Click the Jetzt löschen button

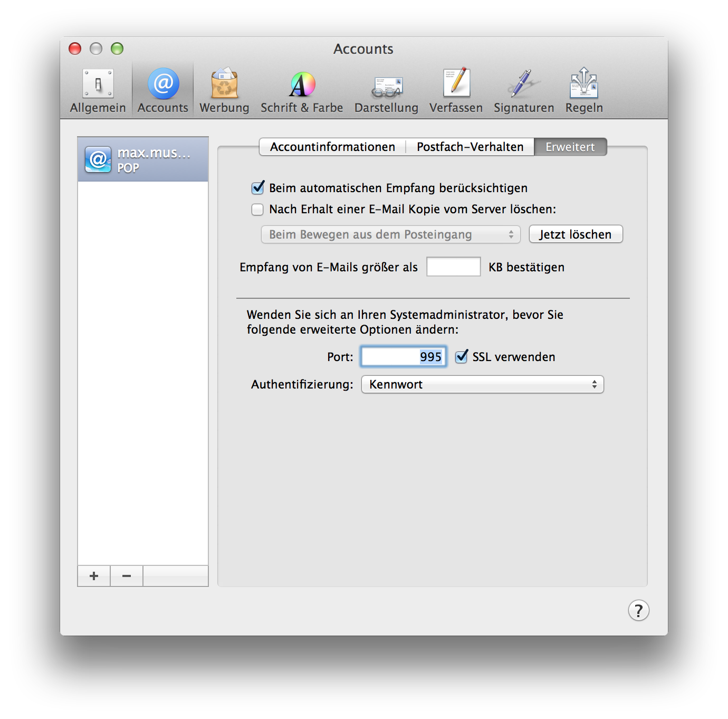point(576,234)
